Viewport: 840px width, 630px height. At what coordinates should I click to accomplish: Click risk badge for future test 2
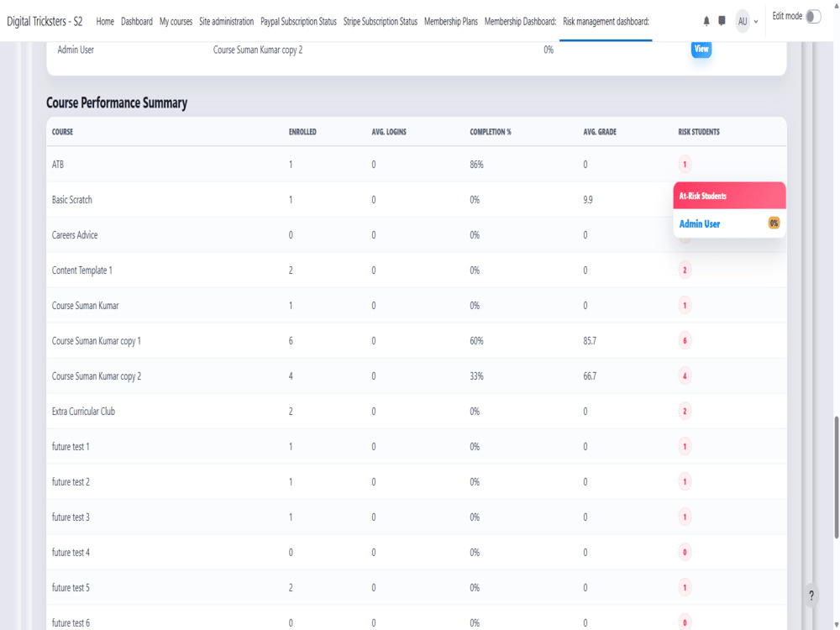click(685, 481)
